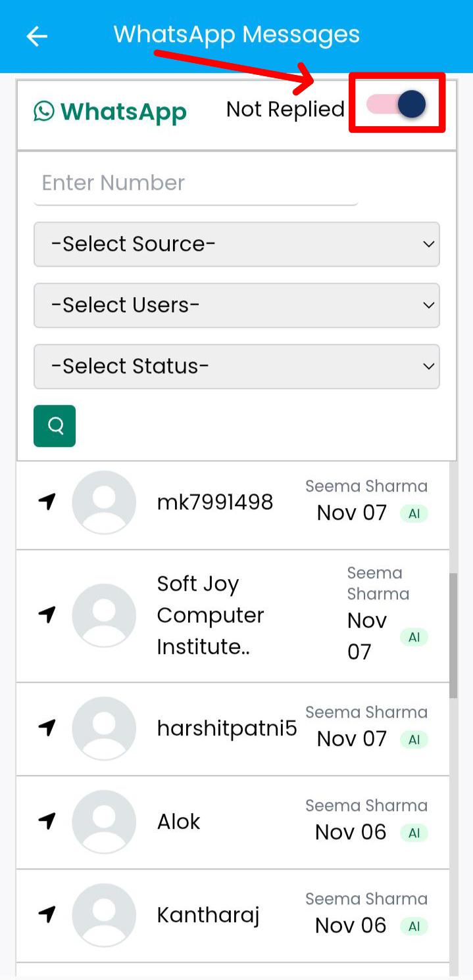Open the harshitpatni5 conversation

click(x=226, y=728)
